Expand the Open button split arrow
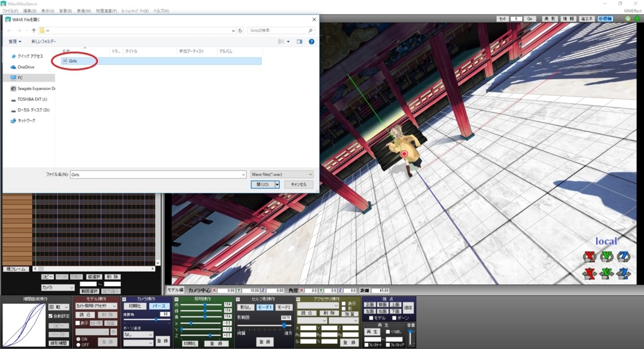This screenshot has width=644, height=349. [277, 184]
